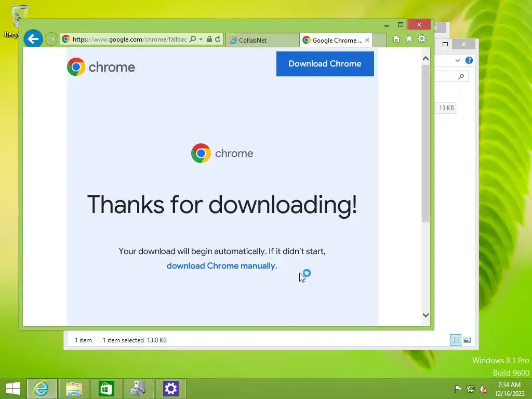
Task: Launch the Windows Store taskbar icon
Action: [x=106, y=389]
